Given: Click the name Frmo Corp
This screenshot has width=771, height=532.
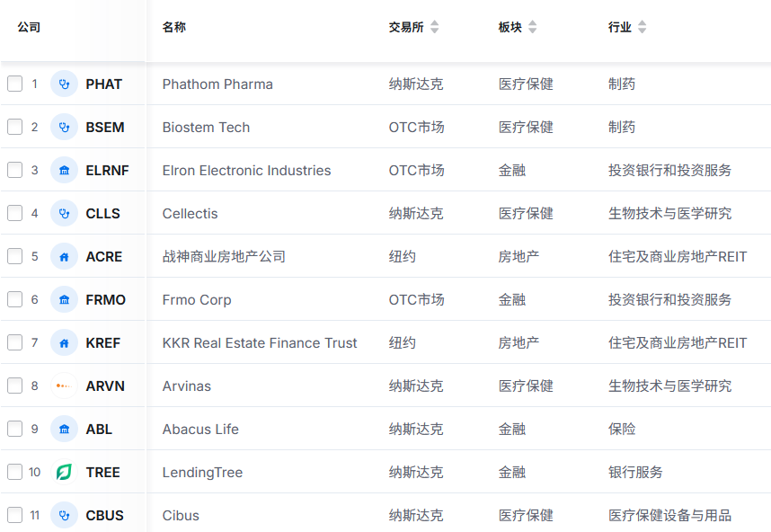Looking at the screenshot, I should pyautogui.click(x=197, y=300).
